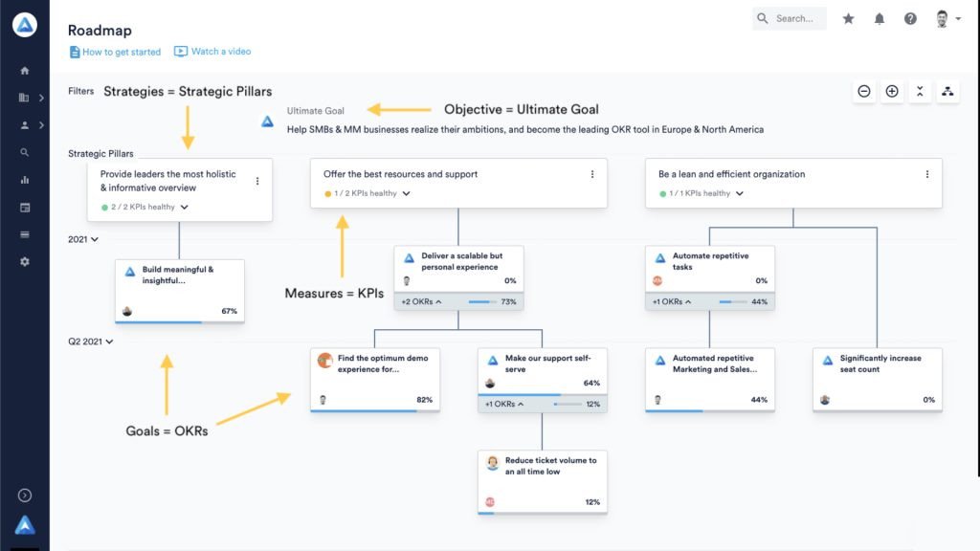
Task: Open menu for Be a lean organization
Action: 927,174
